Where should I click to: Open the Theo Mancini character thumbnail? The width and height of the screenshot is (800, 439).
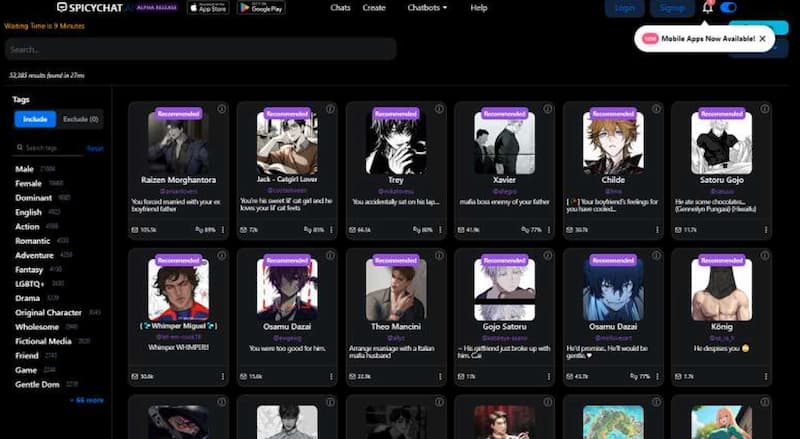click(395, 290)
